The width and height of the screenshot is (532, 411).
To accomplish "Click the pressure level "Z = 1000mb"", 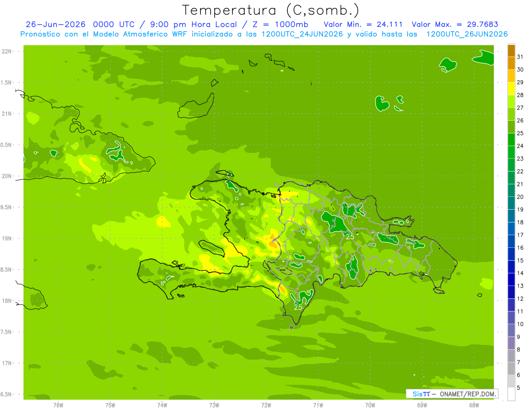I will pos(280,24).
